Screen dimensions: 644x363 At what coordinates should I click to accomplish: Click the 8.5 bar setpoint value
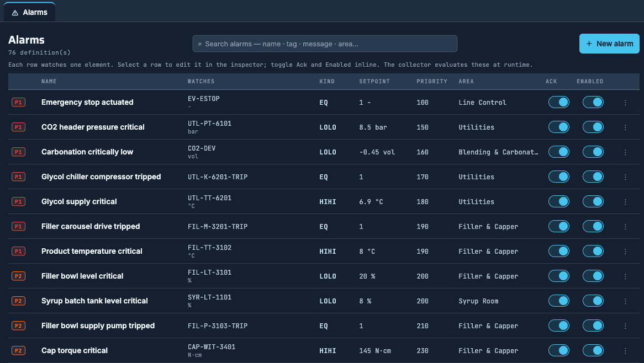coord(373,127)
